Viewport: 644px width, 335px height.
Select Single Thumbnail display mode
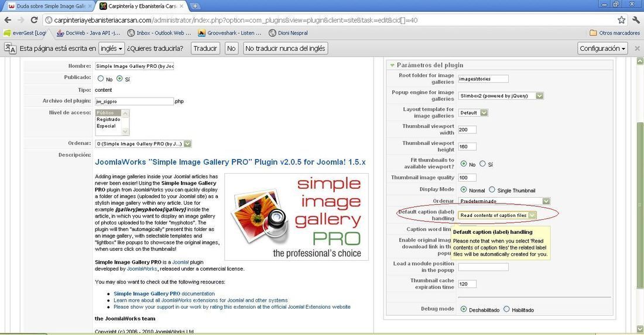(x=492, y=189)
